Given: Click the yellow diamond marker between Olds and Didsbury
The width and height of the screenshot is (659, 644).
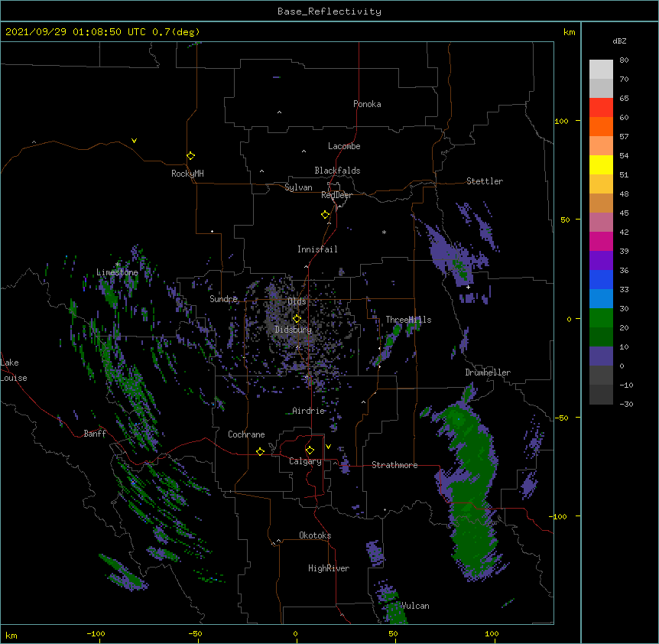Looking at the screenshot, I should pyautogui.click(x=297, y=318).
